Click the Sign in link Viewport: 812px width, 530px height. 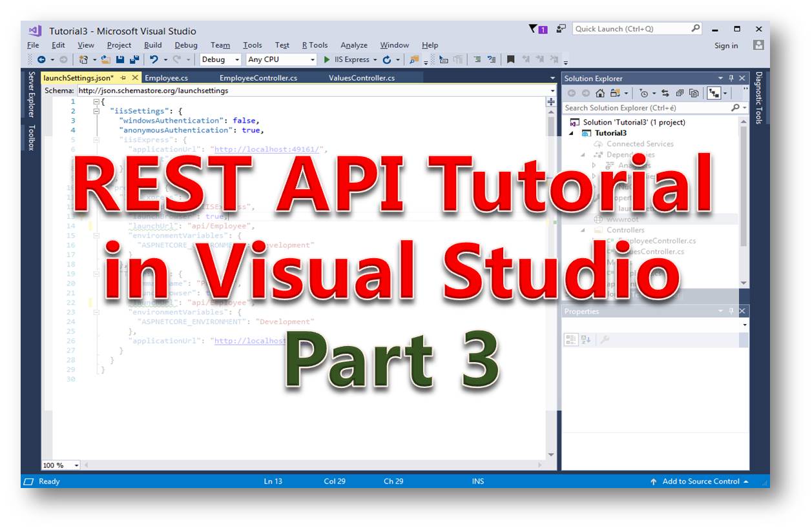tap(725, 45)
